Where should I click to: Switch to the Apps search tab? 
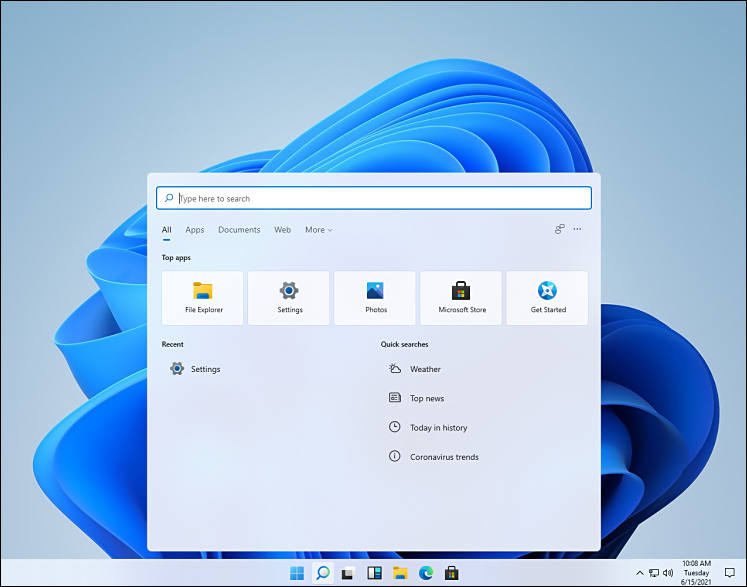(194, 230)
